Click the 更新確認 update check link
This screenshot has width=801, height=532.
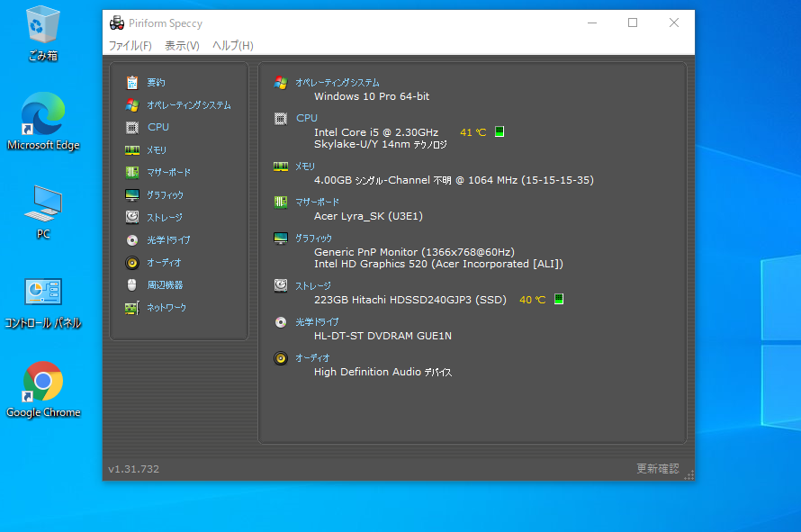coord(658,469)
